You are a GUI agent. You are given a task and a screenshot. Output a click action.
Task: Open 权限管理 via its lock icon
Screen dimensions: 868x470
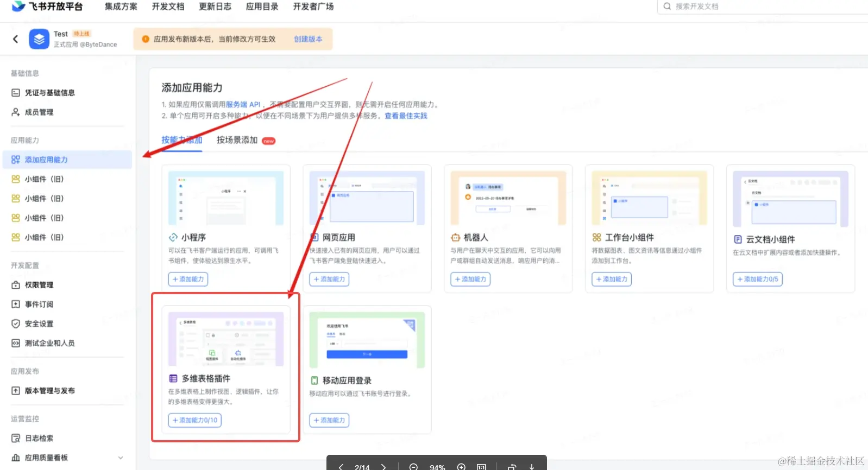pos(16,285)
